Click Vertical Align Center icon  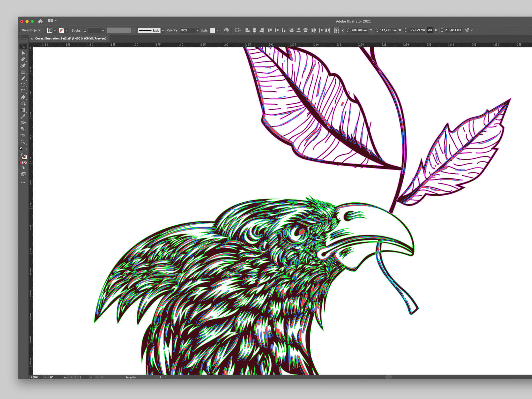pos(277,30)
